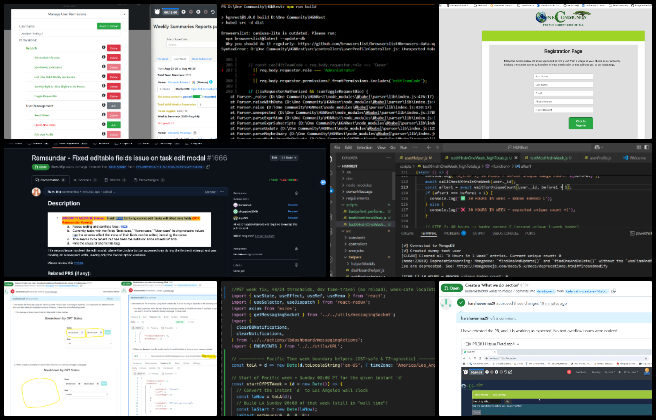Click the reset arrow icon in timer bar
This screenshot has height=420, width=656.
coord(213,12)
